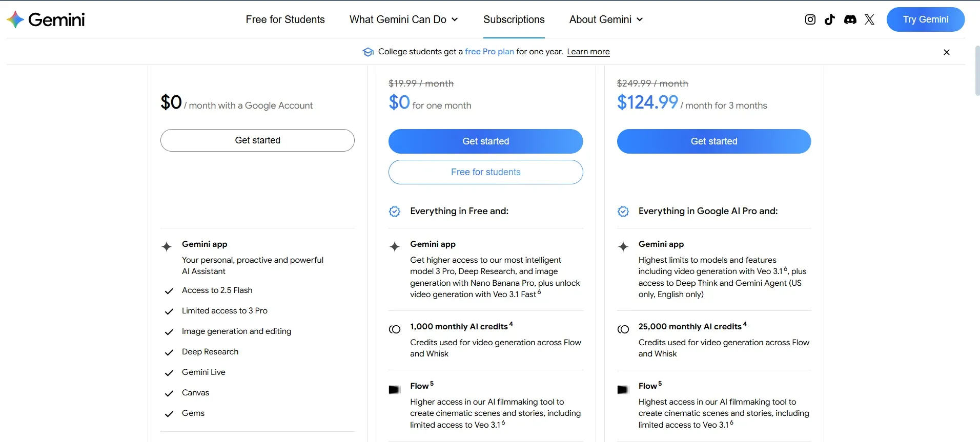Click the Try Gemini button
Image resolution: width=980 pixels, height=442 pixels.
point(926,19)
